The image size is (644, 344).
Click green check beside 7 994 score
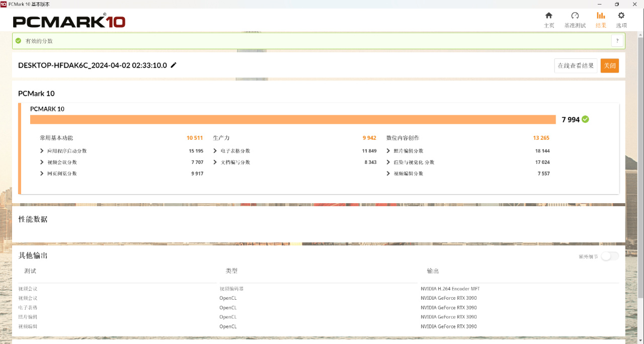(x=585, y=119)
